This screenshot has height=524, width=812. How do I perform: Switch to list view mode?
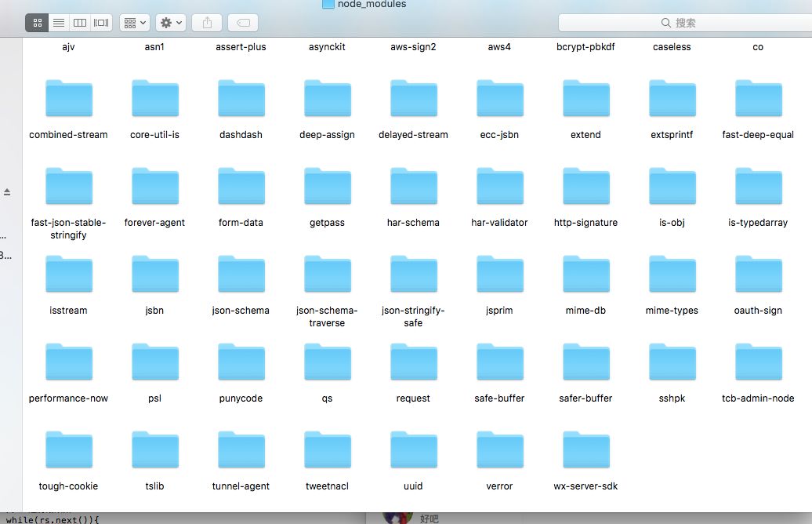coord(59,23)
